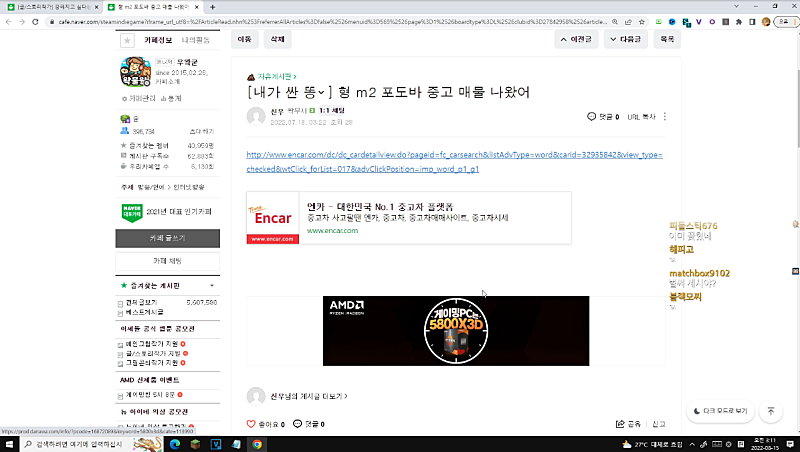Open the article three-dot options menu
The image size is (800, 452).
[x=665, y=117]
